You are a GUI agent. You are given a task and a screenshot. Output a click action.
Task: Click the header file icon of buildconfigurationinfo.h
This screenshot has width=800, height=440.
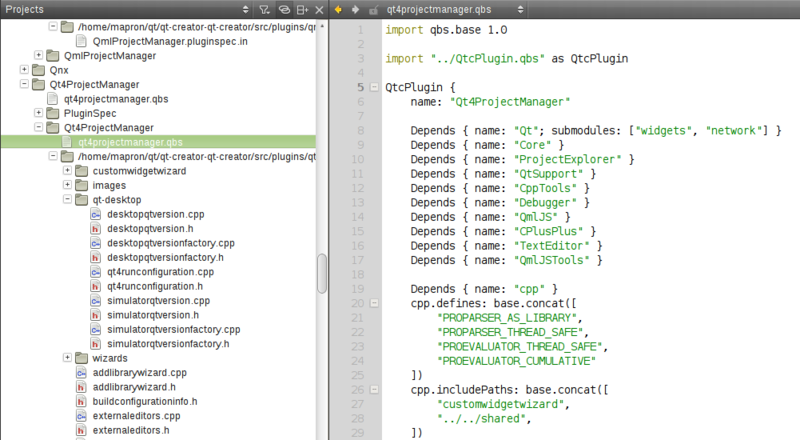[x=81, y=402]
